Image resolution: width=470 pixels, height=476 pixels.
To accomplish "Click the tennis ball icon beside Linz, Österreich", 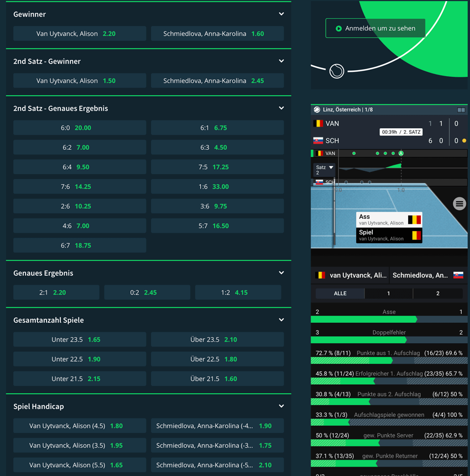I will pyautogui.click(x=317, y=109).
